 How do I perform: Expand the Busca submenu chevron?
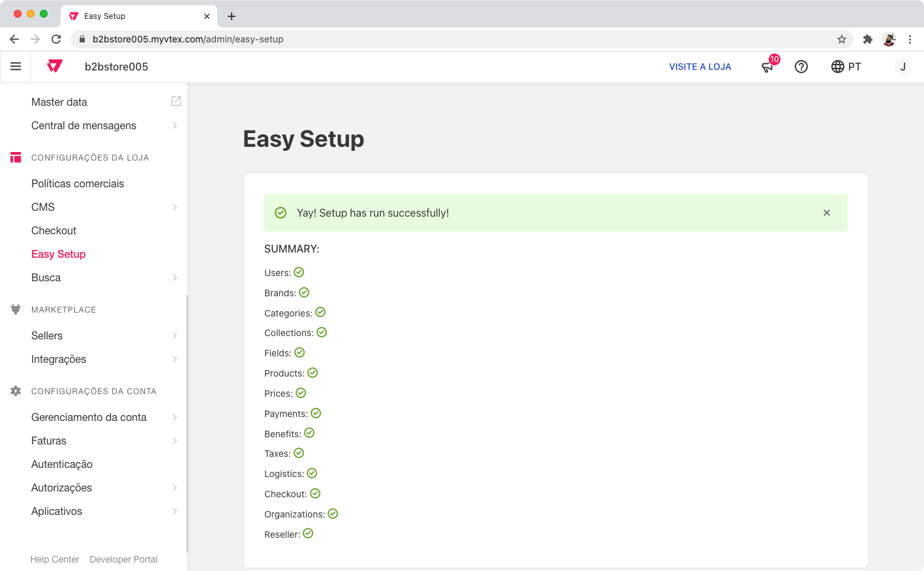point(175,277)
